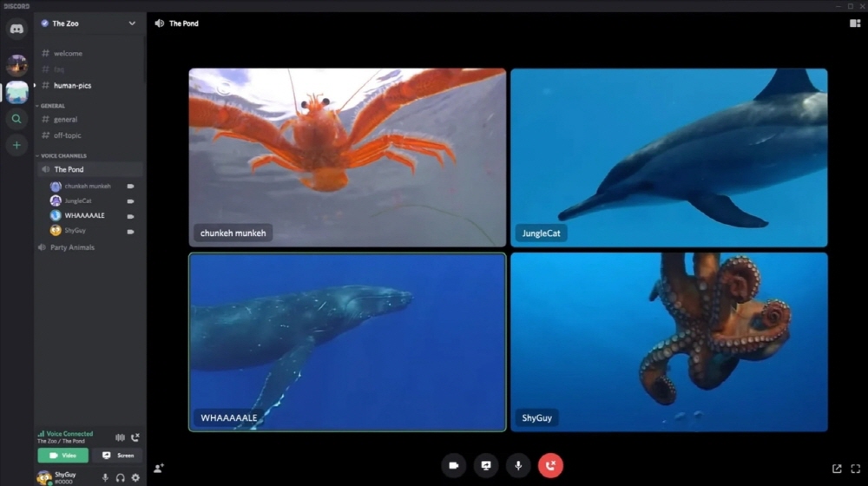Collapse the GENERAL channel category
The width and height of the screenshot is (868, 486).
[x=52, y=106]
